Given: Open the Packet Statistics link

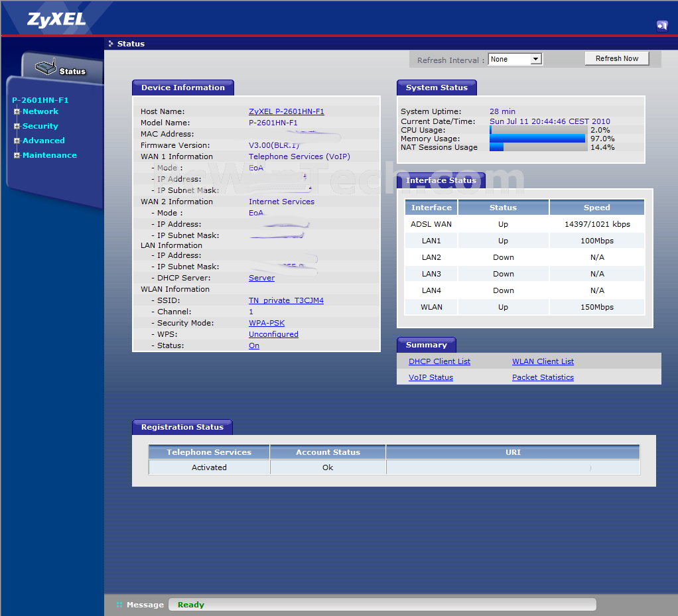Looking at the screenshot, I should tap(543, 377).
